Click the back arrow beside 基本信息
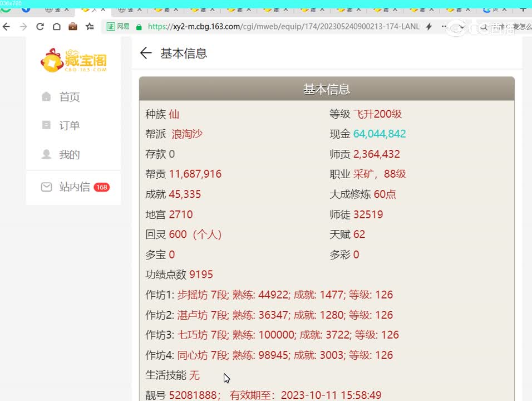The height and width of the screenshot is (401, 532). [x=146, y=53]
